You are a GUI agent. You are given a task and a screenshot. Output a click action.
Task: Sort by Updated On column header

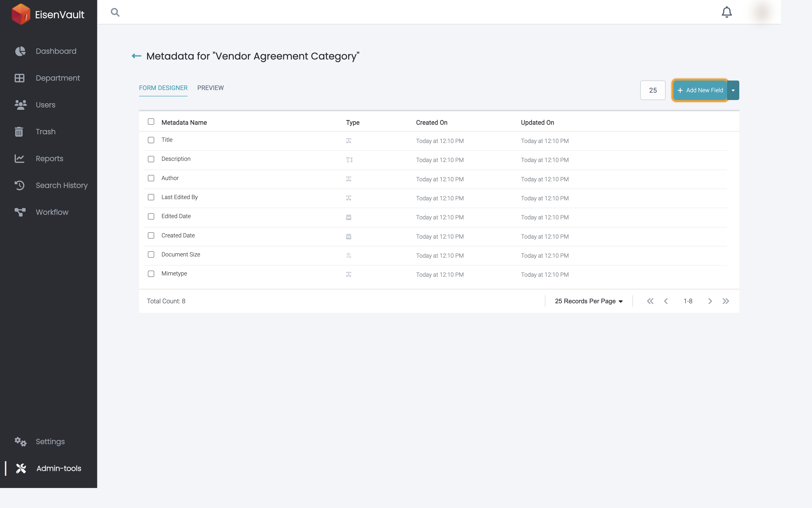[537, 123]
